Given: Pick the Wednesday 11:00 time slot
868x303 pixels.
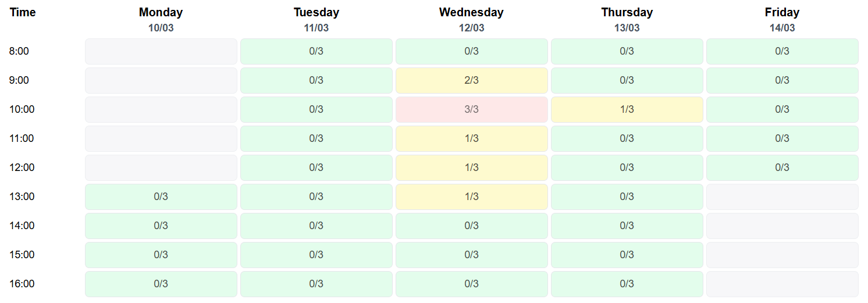Looking at the screenshot, I should 471,138.
